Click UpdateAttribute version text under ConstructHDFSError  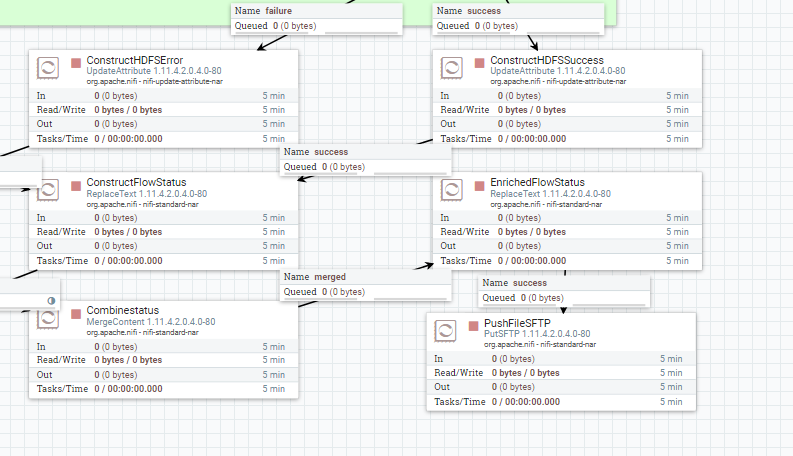point(154,71)
